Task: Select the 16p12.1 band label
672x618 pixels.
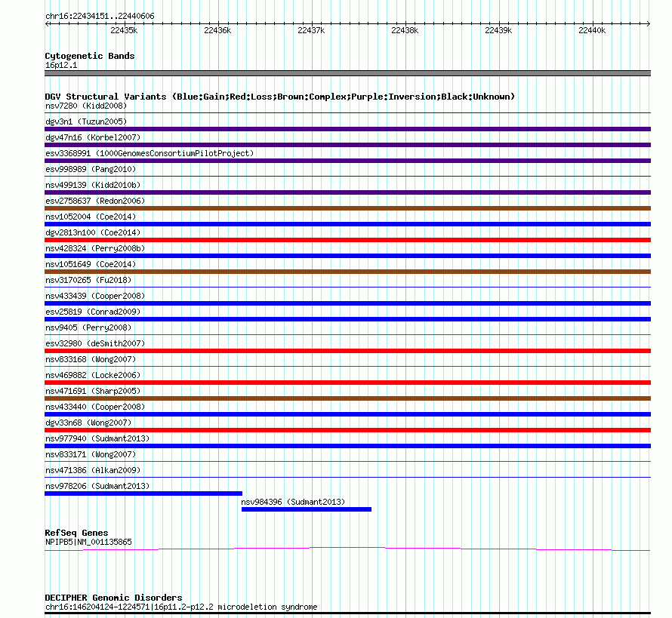Action: [x=61, y=65]
